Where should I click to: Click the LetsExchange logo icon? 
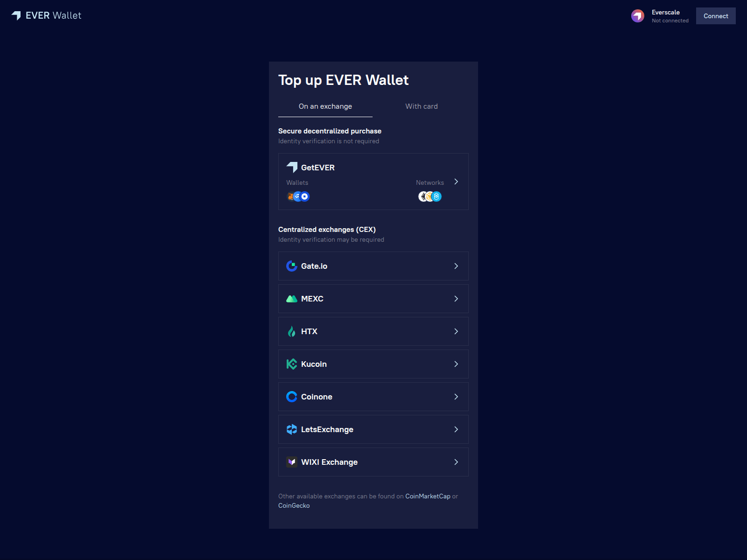click(292, 429)
